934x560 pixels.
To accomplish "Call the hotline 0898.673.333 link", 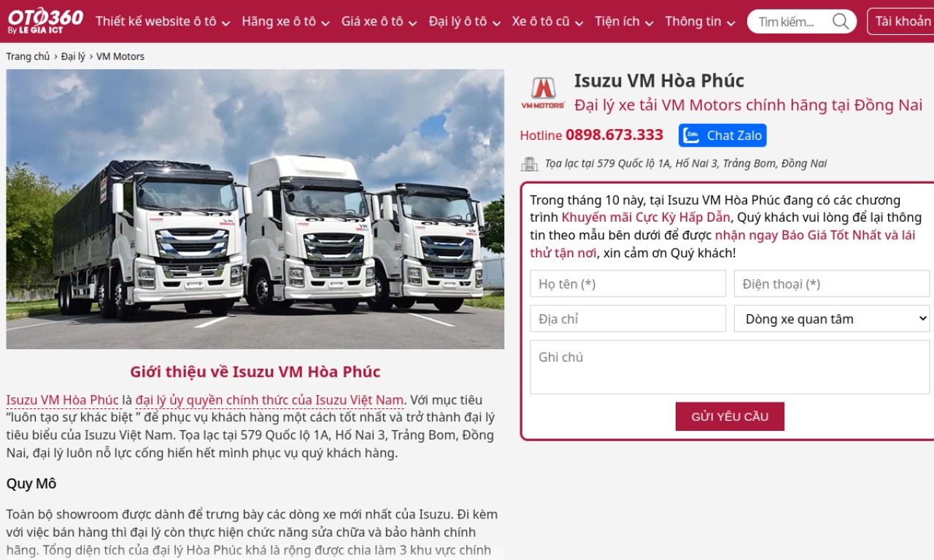I will tap(614, 135).
